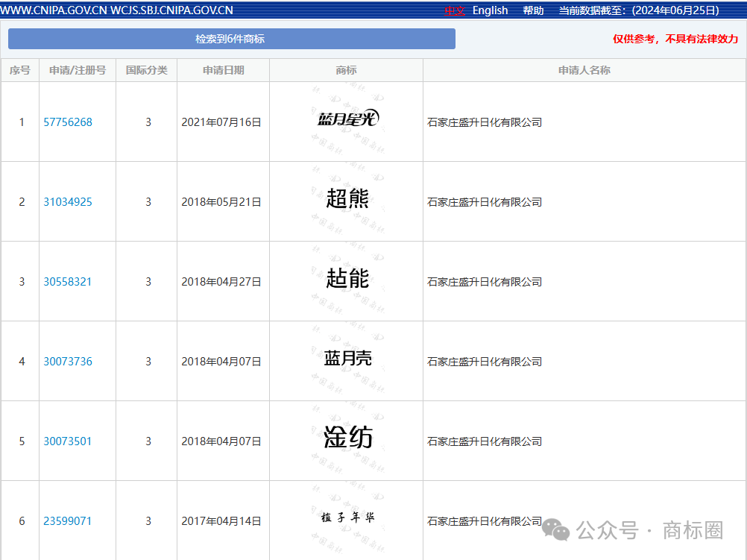
Task: Click the 蓝月壳 trademark image
Action: tap(347, 358)
